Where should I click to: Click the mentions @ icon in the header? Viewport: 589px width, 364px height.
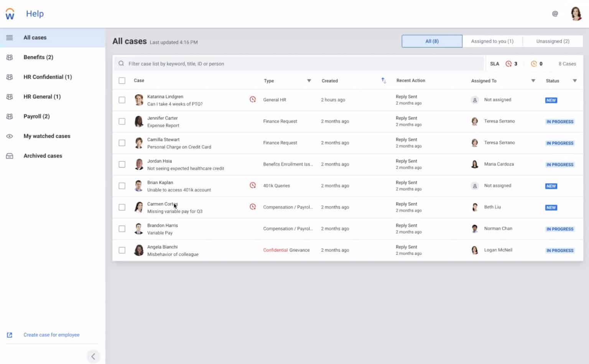pos(554,13)
